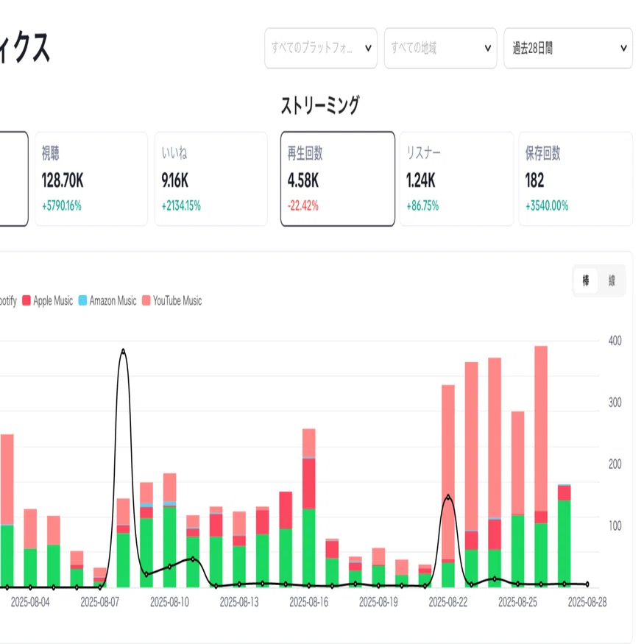Click the Apple Music legend label

tap(53, 300)
